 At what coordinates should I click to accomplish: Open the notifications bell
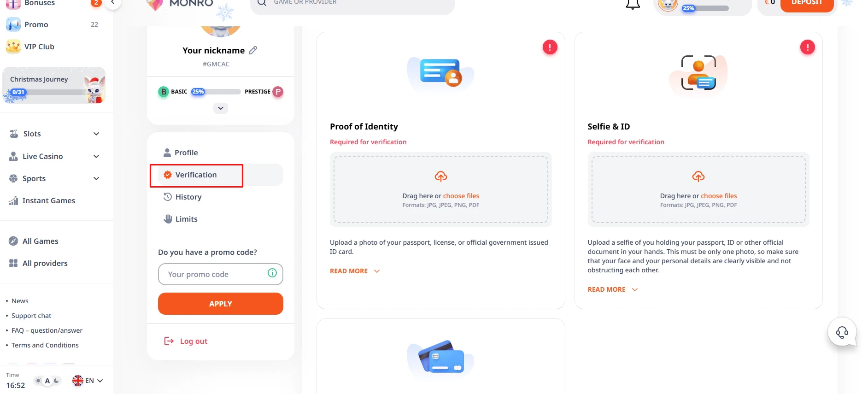click(633, 4)
